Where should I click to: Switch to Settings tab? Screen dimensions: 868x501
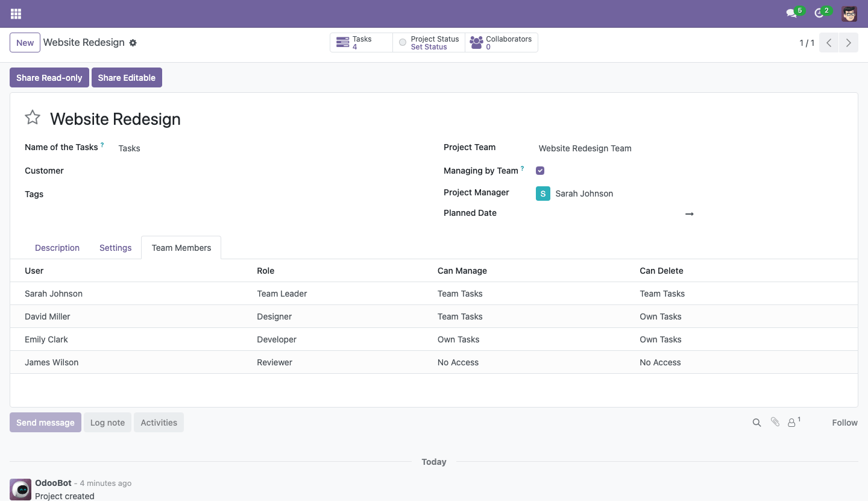click(115, 248)
